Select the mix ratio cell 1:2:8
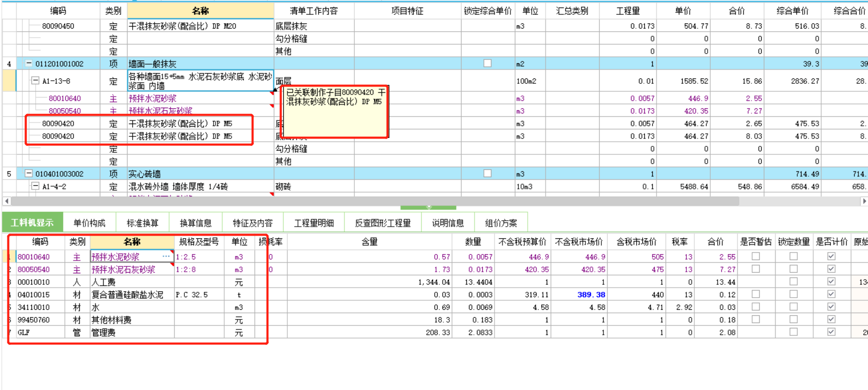The width and height of the screenshot is (868, 390). click(x=199, y=270)
